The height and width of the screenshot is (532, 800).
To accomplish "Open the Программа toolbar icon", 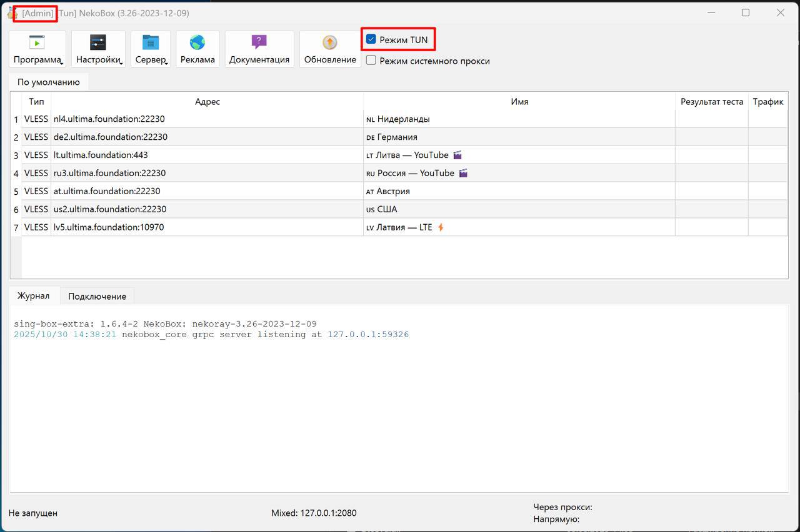I will [x=37, y=42].
